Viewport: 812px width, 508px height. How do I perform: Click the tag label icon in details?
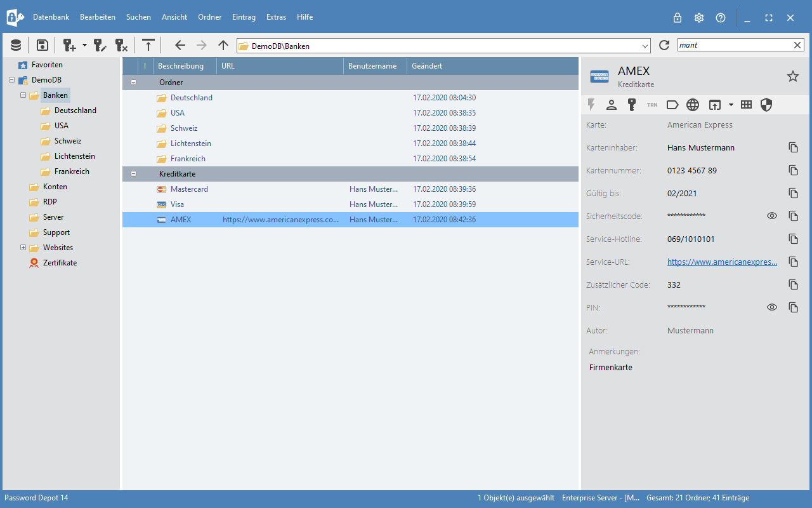click(x=672, y=105)
